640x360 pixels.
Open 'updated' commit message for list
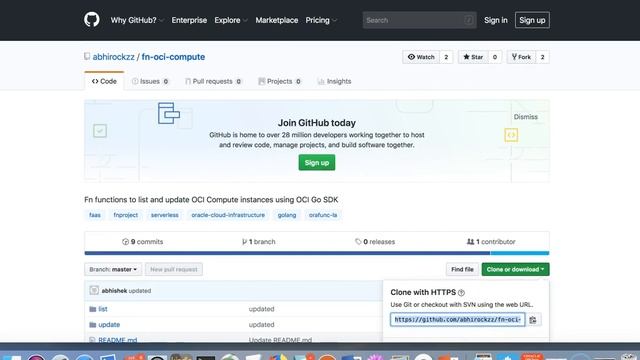point(261,309)
